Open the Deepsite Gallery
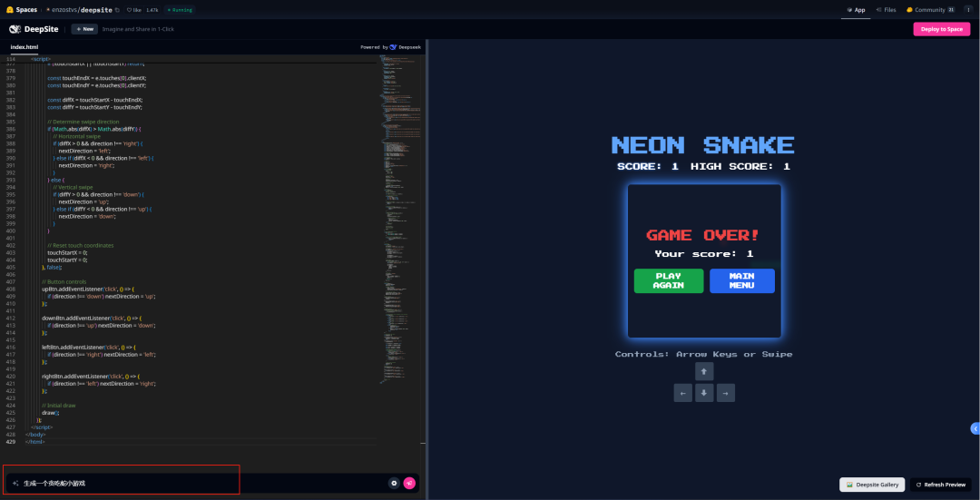980x500 pixels. [x=871, y=485]
